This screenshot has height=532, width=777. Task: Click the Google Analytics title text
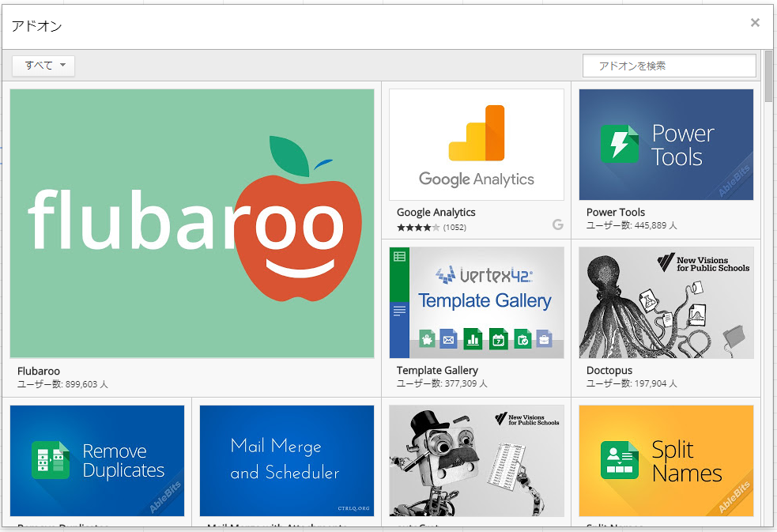(x=436, y=213)
